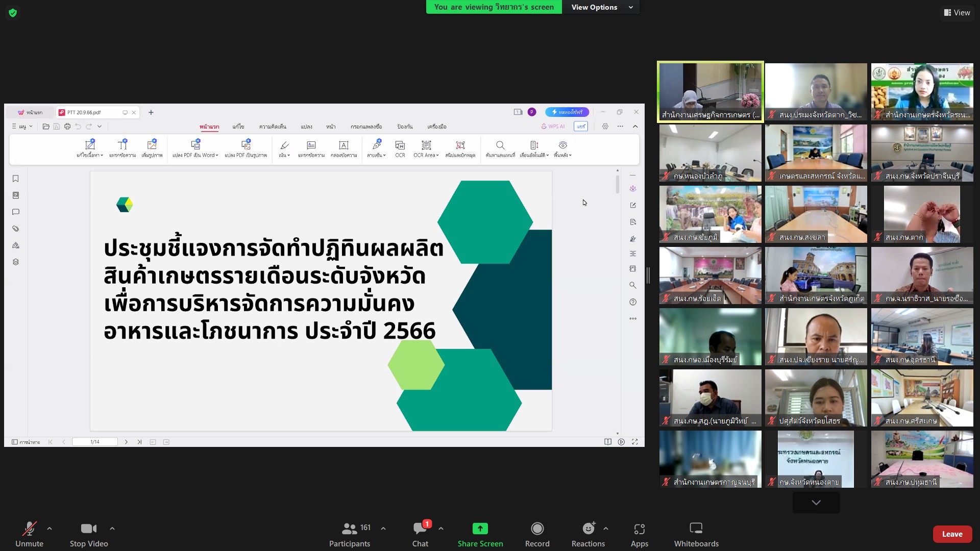Click convert PDF to image (แปลง PDF เป็นรูปภาพ)
Screen dimensions: 980x551
pos(246,148)
